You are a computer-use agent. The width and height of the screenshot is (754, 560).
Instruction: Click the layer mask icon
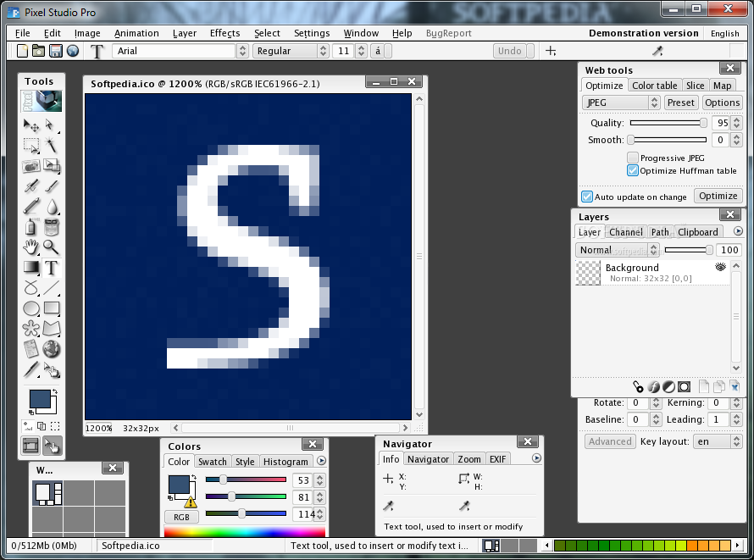[684, 387]
